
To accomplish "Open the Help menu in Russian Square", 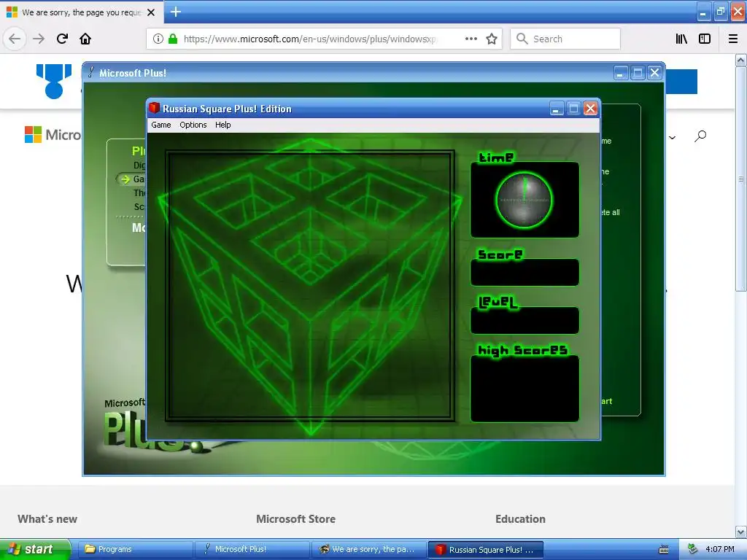I will (223, 125).
